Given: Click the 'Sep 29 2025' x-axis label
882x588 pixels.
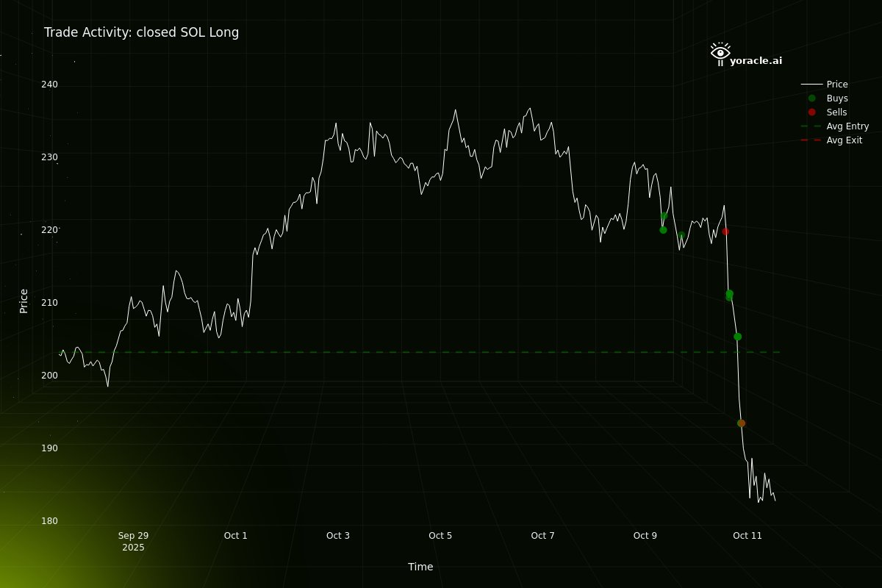Looking at the screenshot, I should click(x=133, y=542).
